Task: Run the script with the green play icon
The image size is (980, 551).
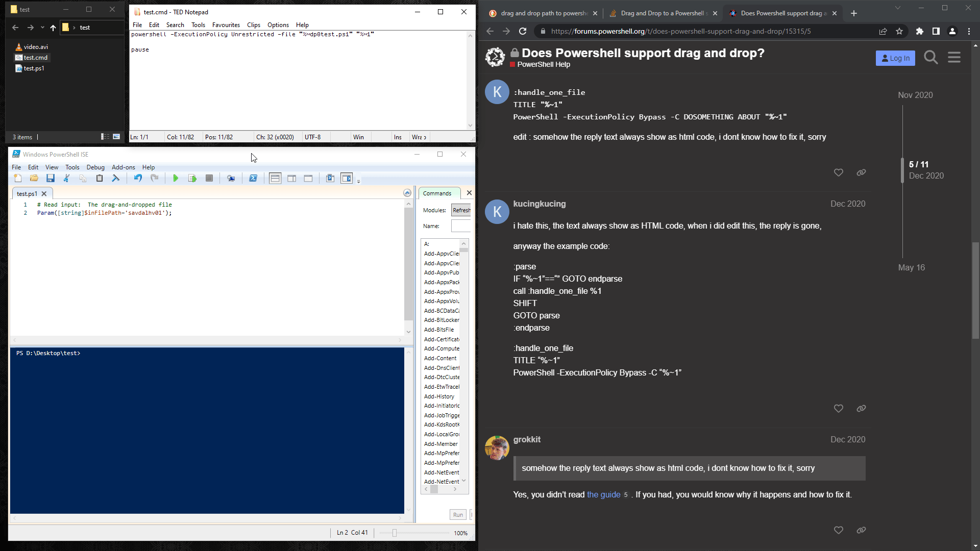Action: (176, 178)
